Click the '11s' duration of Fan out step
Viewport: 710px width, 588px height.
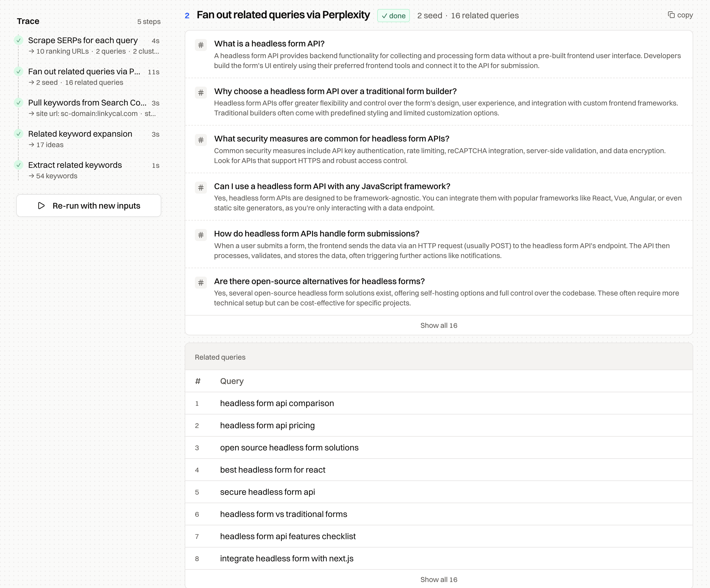tap(154, 72)
